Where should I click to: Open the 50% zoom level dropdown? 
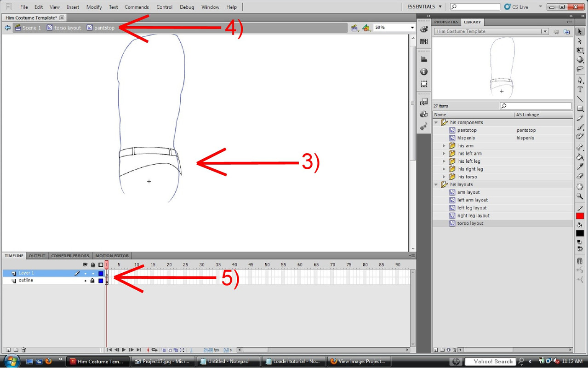[412, 28]
